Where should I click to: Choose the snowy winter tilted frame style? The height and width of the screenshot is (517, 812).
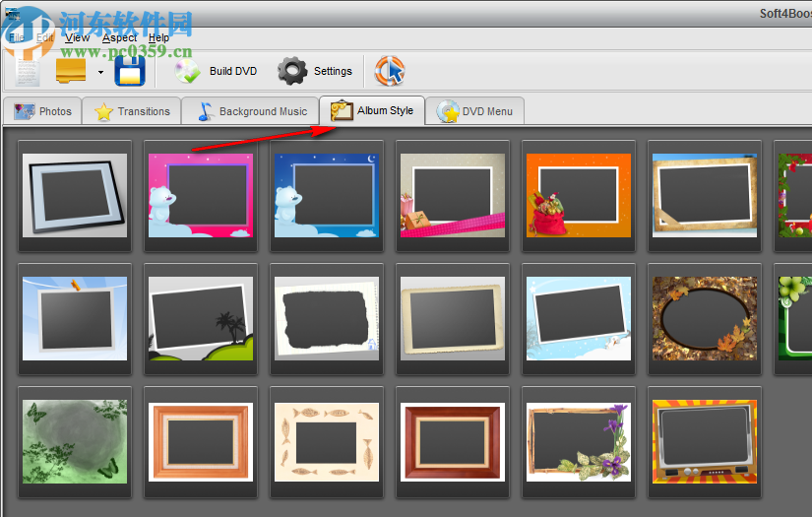tap(579, 319)
